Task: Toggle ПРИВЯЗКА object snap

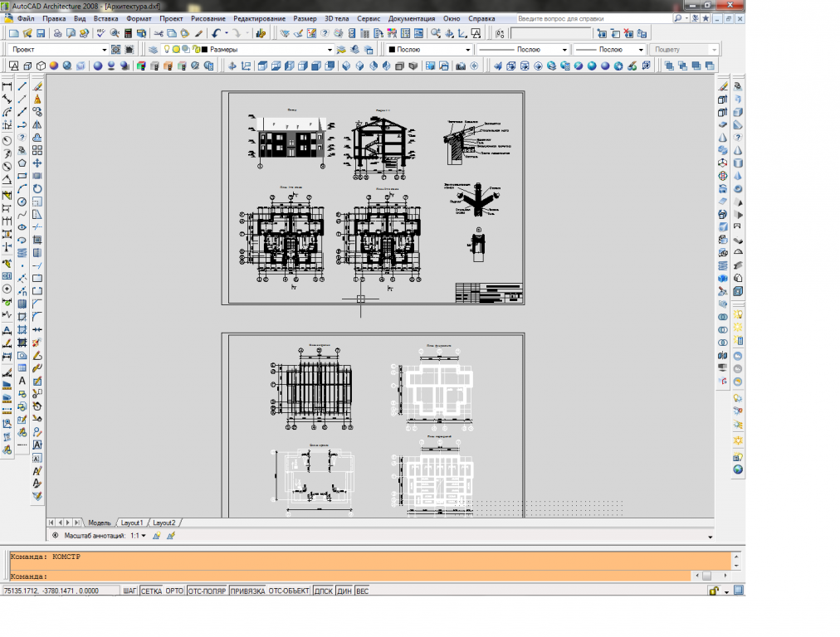Action: point(247,591)
